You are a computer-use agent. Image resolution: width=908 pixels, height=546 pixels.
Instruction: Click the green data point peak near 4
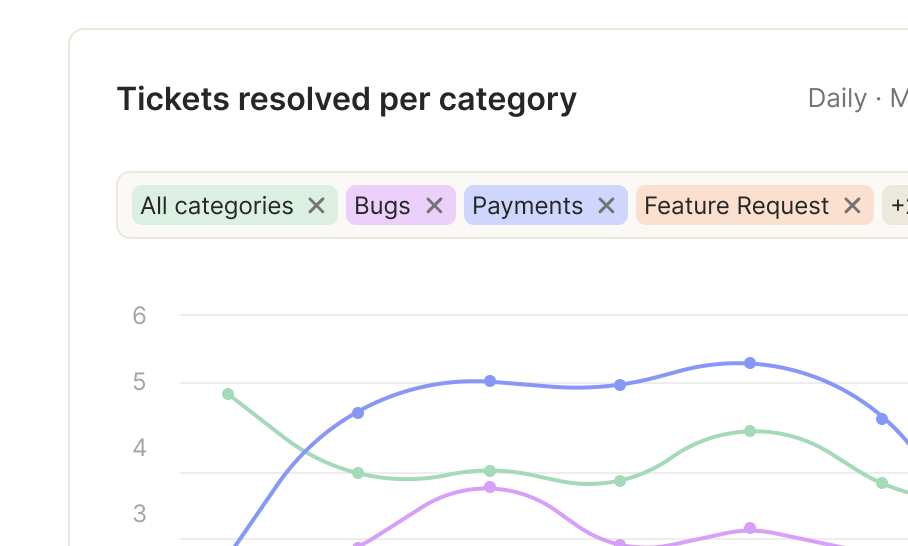(x=750, y=431)
